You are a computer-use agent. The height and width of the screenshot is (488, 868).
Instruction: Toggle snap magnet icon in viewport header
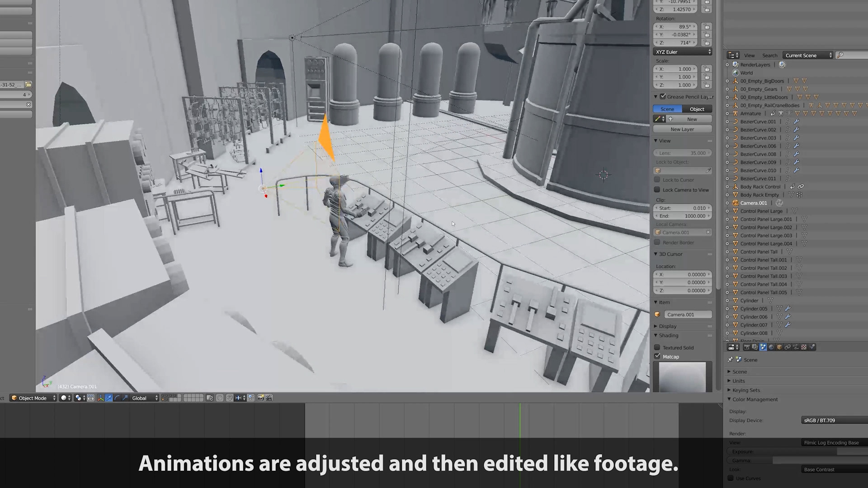(x=229, y=398)
